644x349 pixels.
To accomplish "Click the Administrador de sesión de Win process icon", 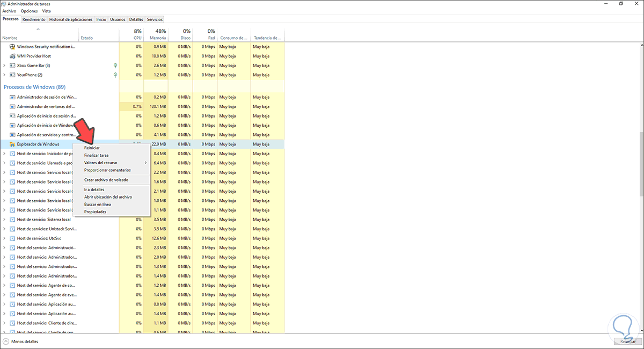I will coord(12,97).
